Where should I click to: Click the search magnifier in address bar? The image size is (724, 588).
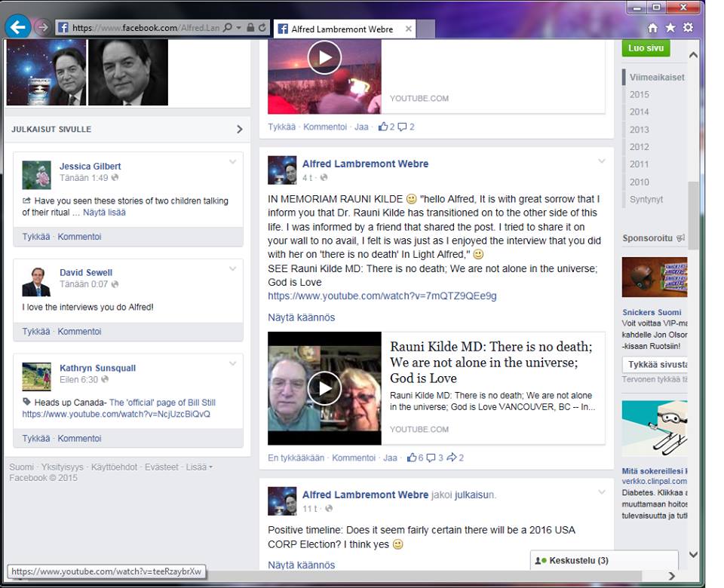pos(228,27)
